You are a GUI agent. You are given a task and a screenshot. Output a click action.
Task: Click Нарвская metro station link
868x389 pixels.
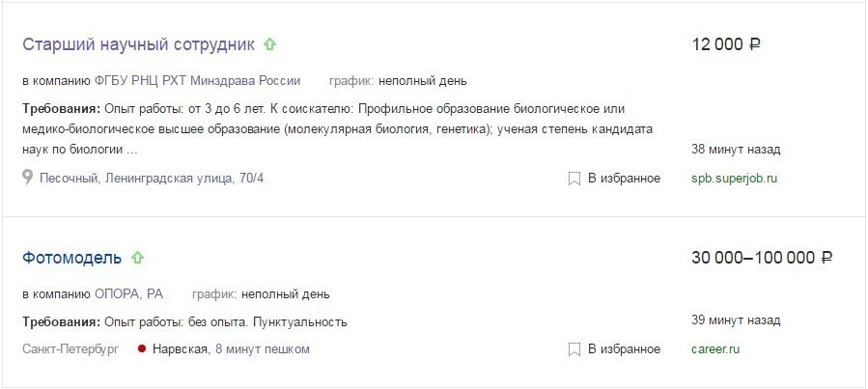point(180,349)
